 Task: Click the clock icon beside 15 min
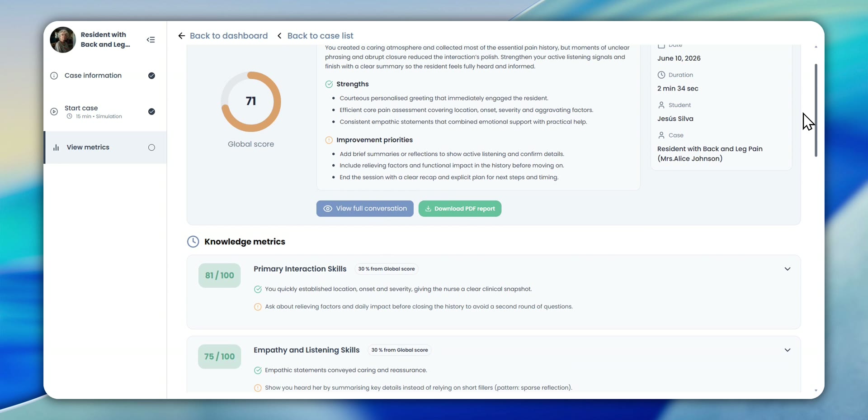coord(70,116)
